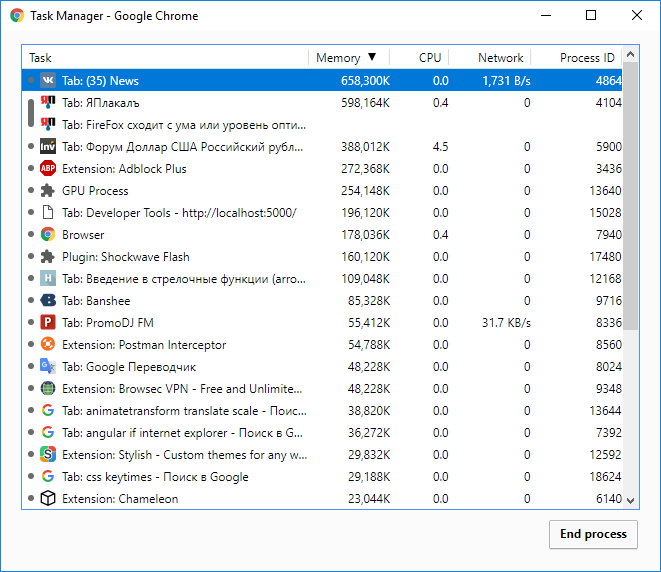Viewport: 661px width, 572px height.
Task: Select the Plugin: Shockwave Flash row
Action: (322, 256)
